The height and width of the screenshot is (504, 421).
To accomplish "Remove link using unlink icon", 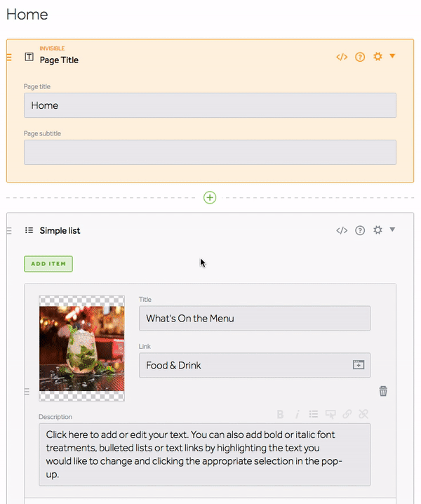I will pos(363,414).
